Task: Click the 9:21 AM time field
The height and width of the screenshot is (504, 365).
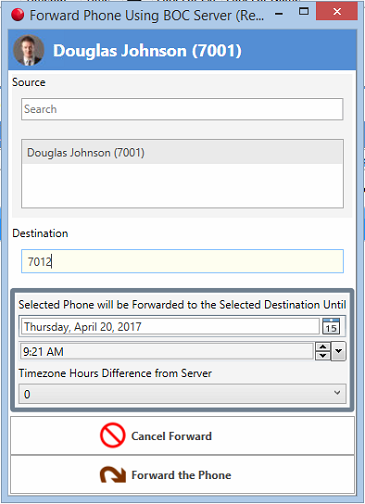Action: coord(167,351)
